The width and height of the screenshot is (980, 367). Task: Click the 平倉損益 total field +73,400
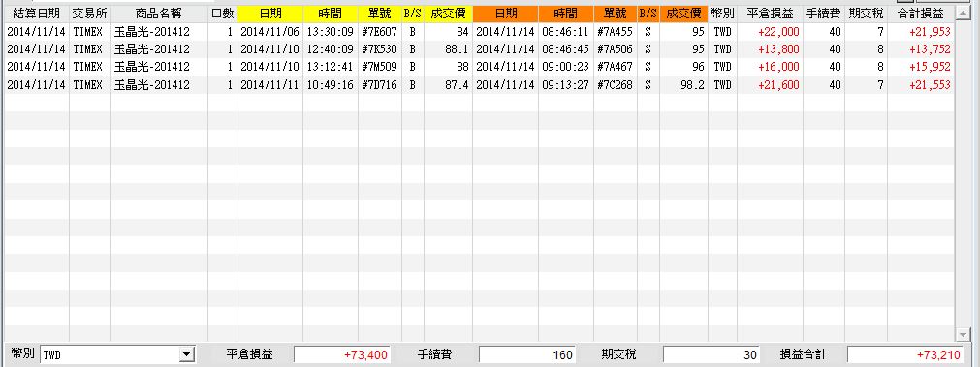342,355
